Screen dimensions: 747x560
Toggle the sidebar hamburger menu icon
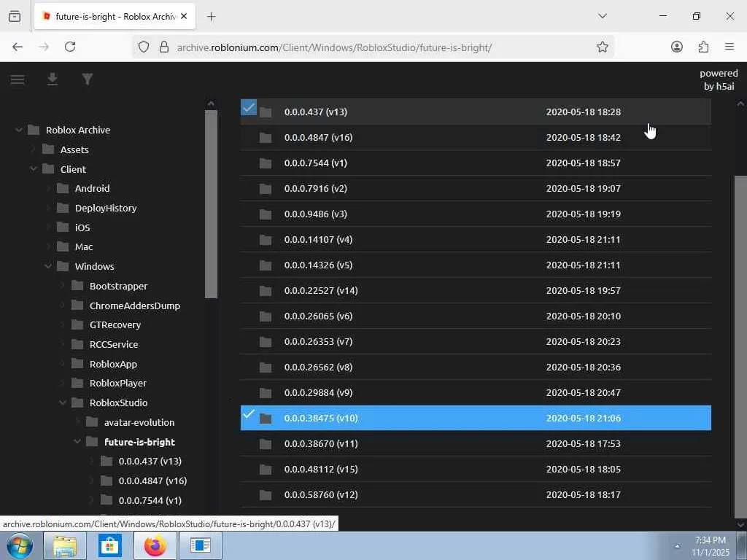pos(18,79)
